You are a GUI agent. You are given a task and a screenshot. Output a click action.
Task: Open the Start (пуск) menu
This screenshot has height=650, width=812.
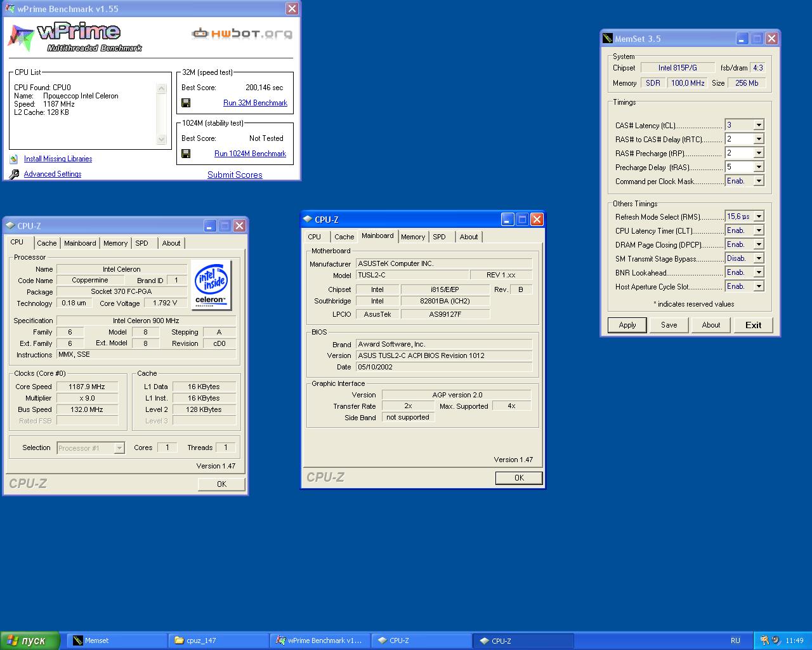[x=30, y=640]
